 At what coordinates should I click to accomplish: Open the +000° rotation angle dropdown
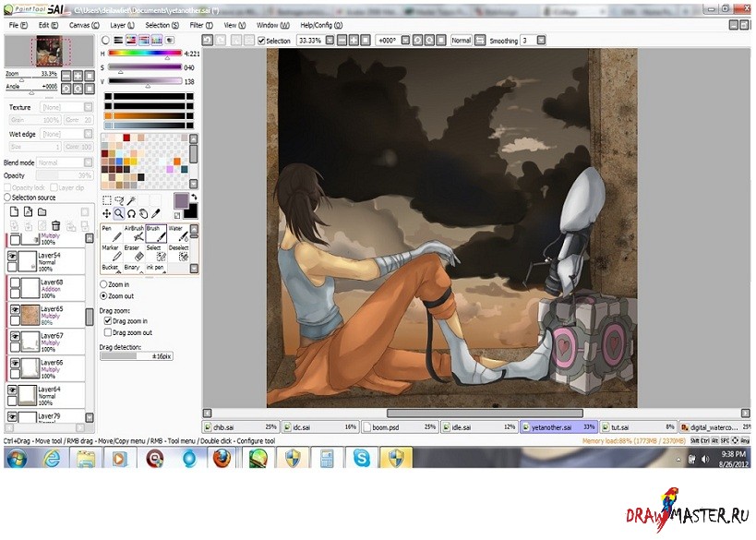coord(405,41)
